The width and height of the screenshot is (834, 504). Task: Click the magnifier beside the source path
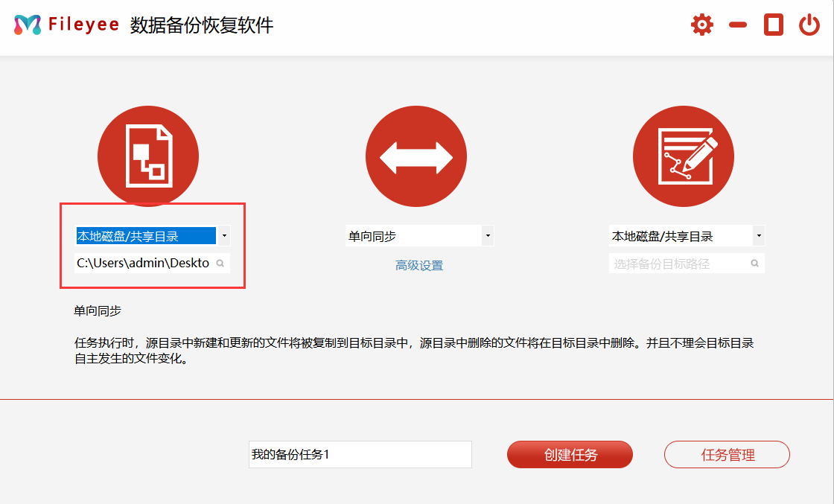pos(220,264)
